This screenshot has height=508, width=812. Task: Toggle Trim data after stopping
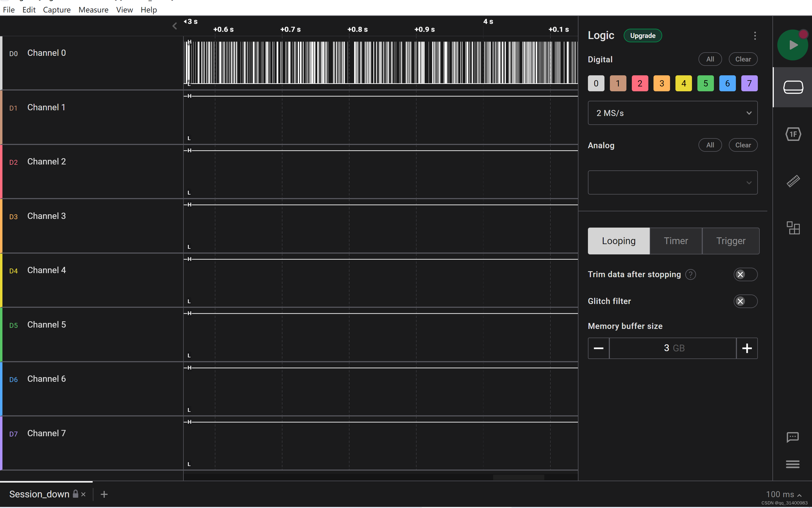pos(745,274)
